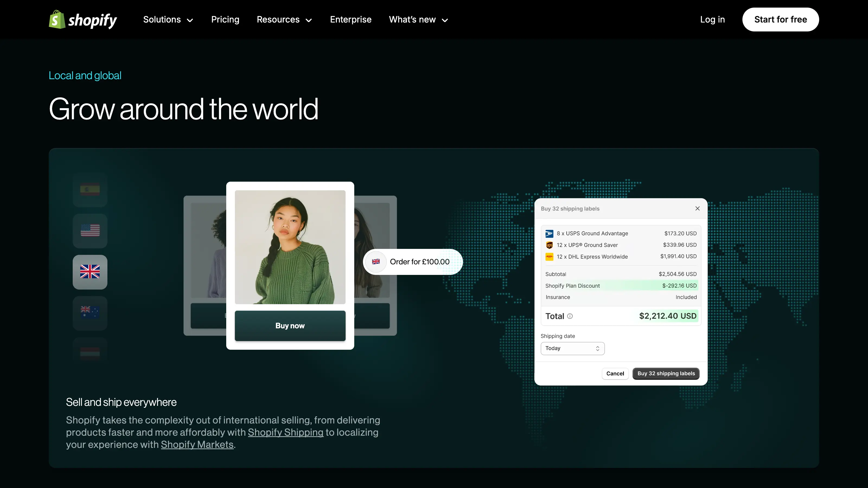Click the Insurance Included value
This screenshot has height=488, width=868.
tap(686, 297)
